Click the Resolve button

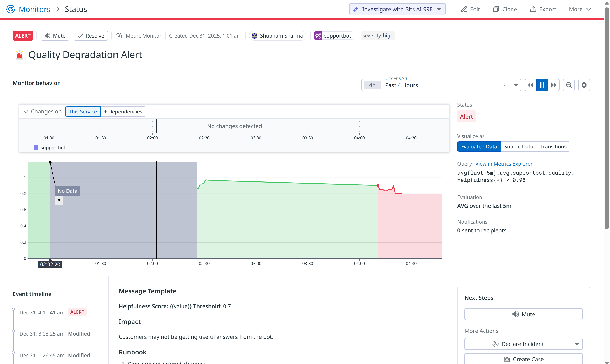click(91, 36)
